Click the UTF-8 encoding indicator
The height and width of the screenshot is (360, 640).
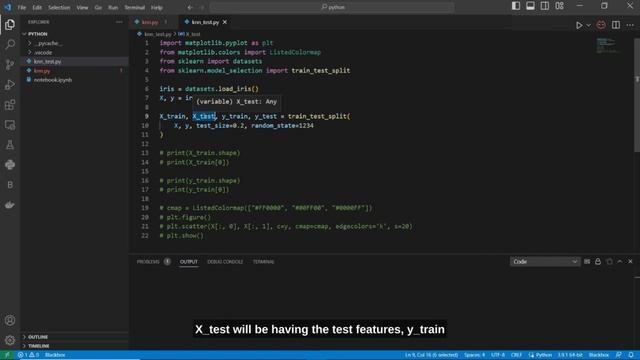click(x=498, y=355)
